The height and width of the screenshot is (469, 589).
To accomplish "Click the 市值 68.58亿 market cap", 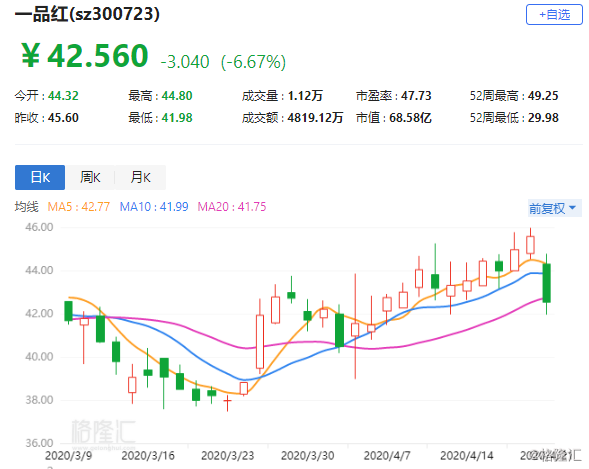I will click(x=394, y=118).
